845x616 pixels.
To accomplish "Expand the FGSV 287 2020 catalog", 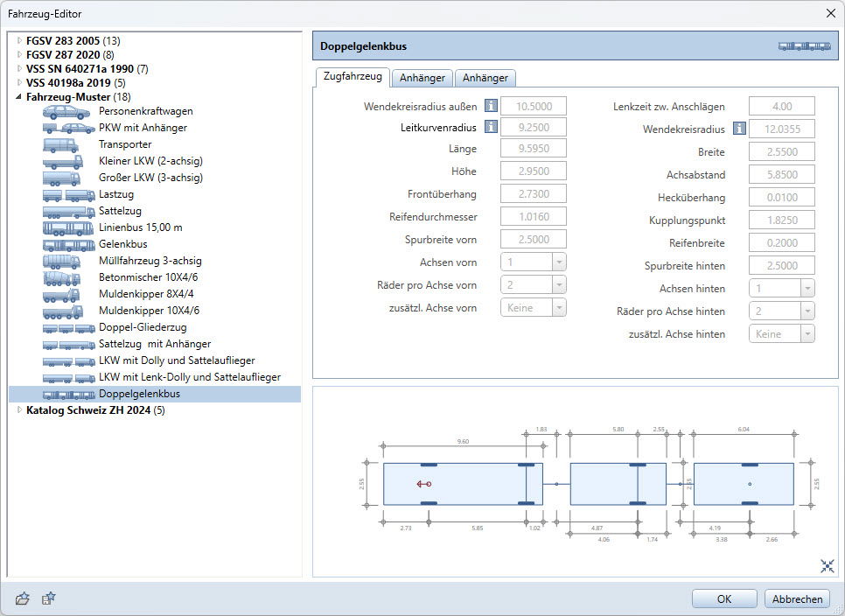I will [x=19, y=54].
